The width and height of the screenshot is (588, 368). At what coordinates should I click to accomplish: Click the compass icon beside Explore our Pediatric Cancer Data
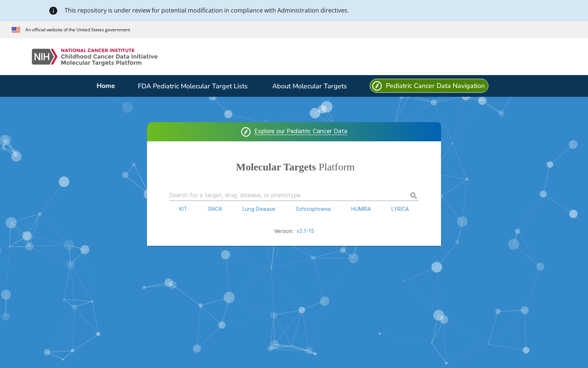coord(246,132)
